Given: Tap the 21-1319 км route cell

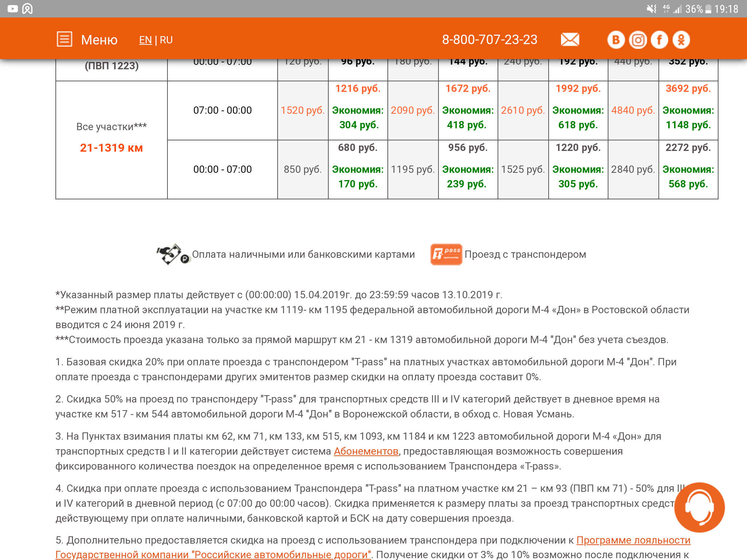Looking at the screenshot, I should (111, 148).
